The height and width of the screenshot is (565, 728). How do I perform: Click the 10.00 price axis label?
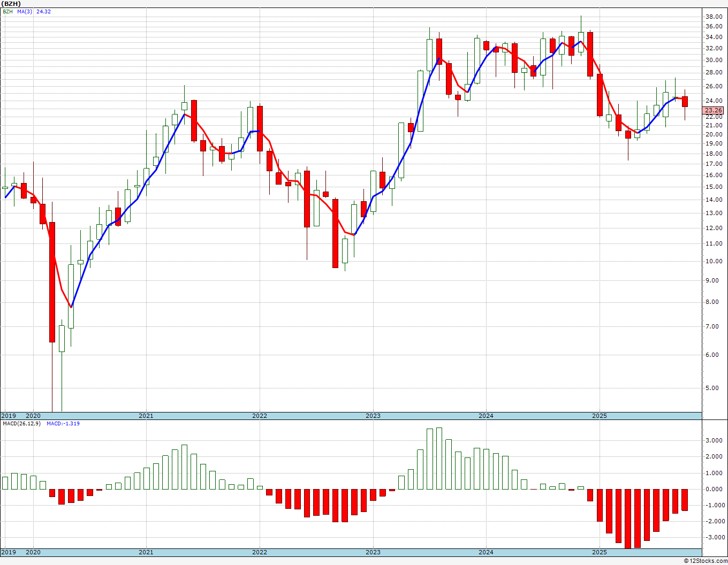[714, 261]
